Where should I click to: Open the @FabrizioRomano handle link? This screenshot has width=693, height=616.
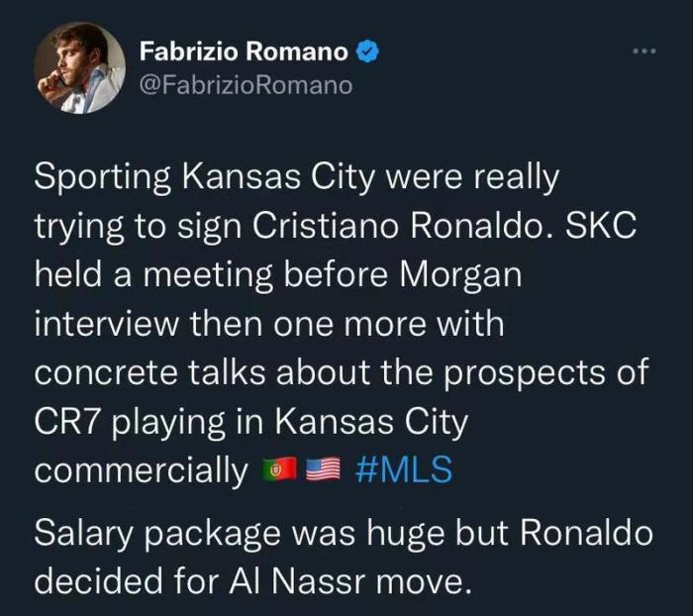(247, 85)
